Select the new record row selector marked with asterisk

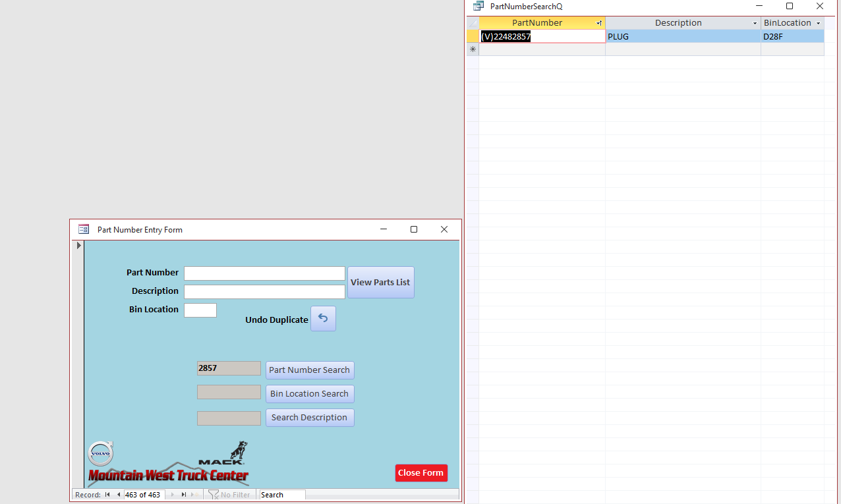point(473,49)
